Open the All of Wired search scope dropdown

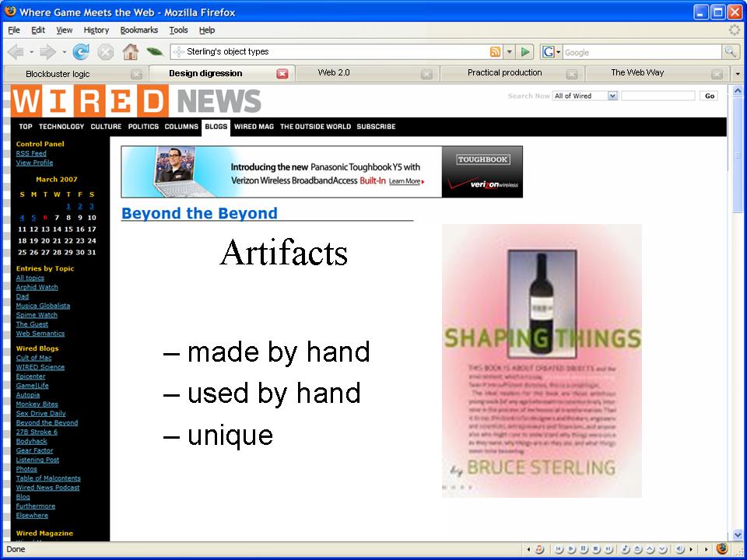click(612, 96)
